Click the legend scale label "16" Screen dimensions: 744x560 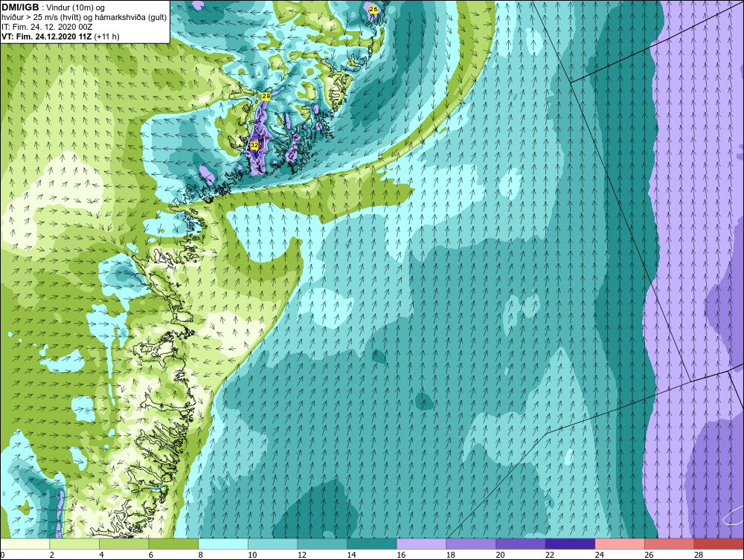tap(401, 556)
